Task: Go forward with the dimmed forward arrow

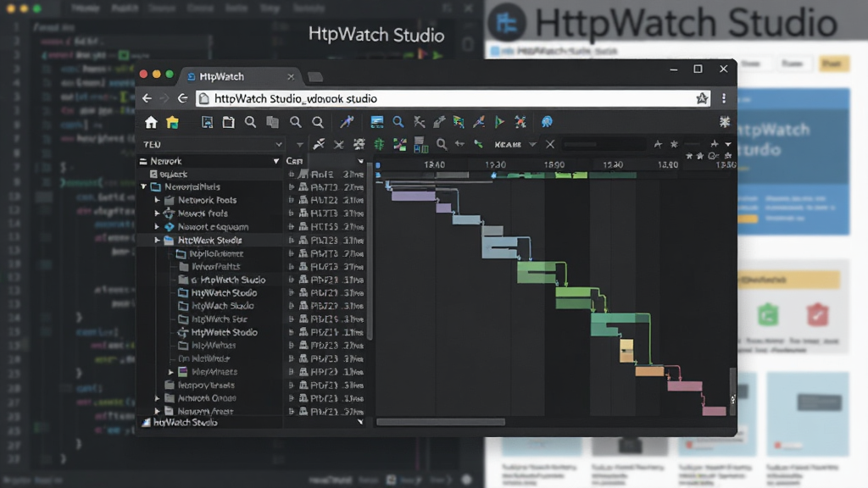Action: (x=164, y=98)
